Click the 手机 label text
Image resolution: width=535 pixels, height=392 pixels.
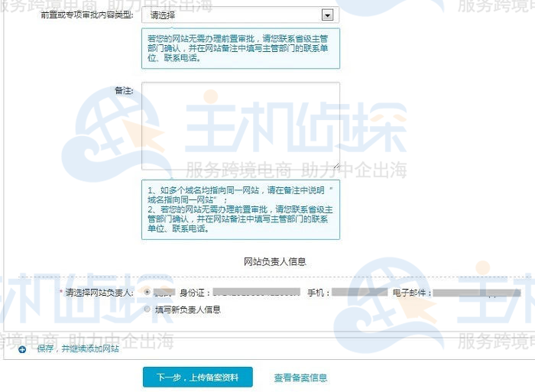click(x=318, y=293)
